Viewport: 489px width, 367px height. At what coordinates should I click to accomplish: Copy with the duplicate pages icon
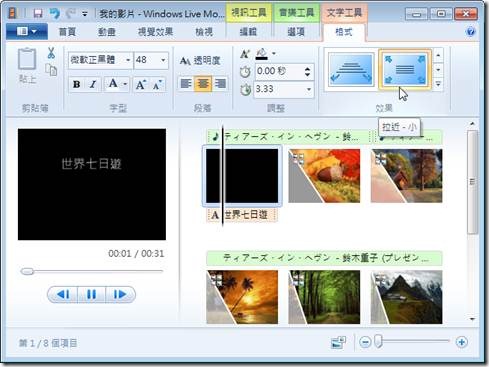(x=51, y=70)
